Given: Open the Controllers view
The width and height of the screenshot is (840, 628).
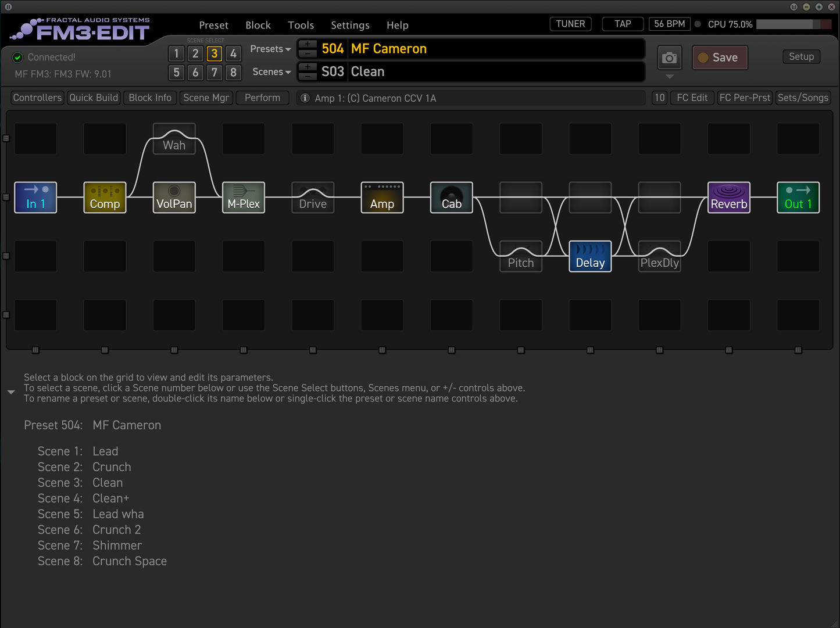Looking at the screenshot, I should click(37, 98).
